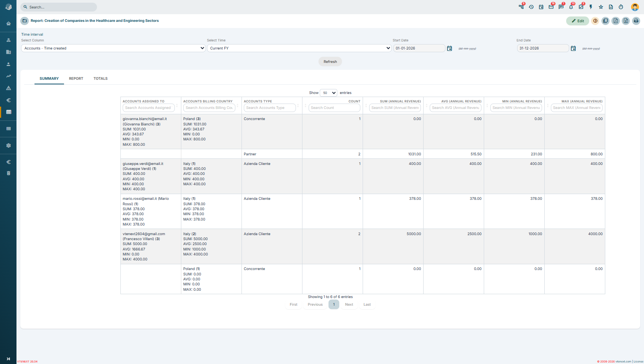Switch to the TOTALS tab

click(100, 79)
